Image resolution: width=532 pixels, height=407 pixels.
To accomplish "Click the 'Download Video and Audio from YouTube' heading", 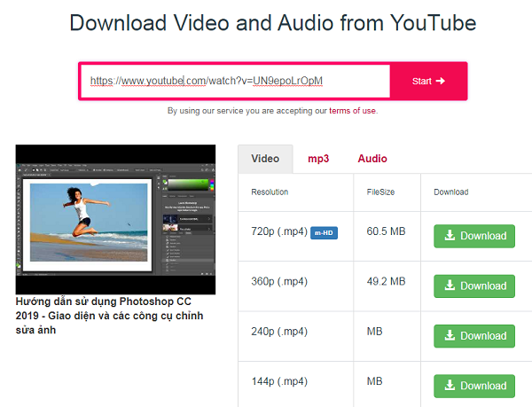I will click(x=273, y=23).
